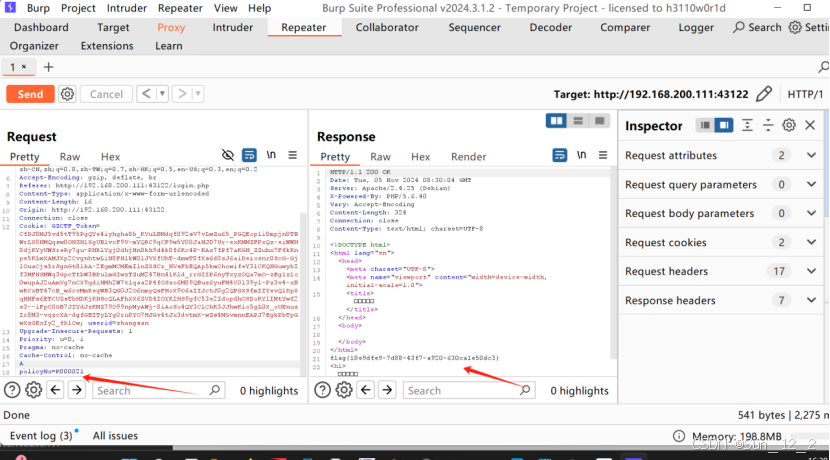This screenshot has height=460, width=830.
Task: Toggle Request newline \n display
Action: [271, 155]
